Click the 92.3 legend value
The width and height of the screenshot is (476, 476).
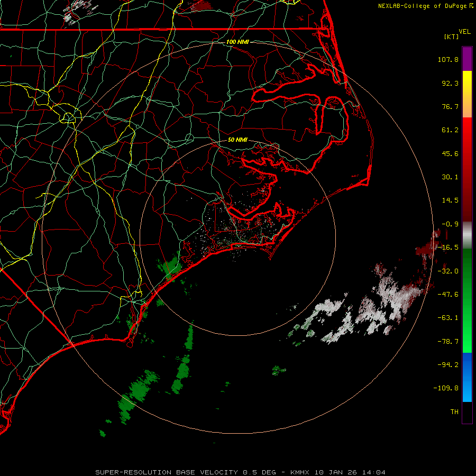(x=450, y=83)
